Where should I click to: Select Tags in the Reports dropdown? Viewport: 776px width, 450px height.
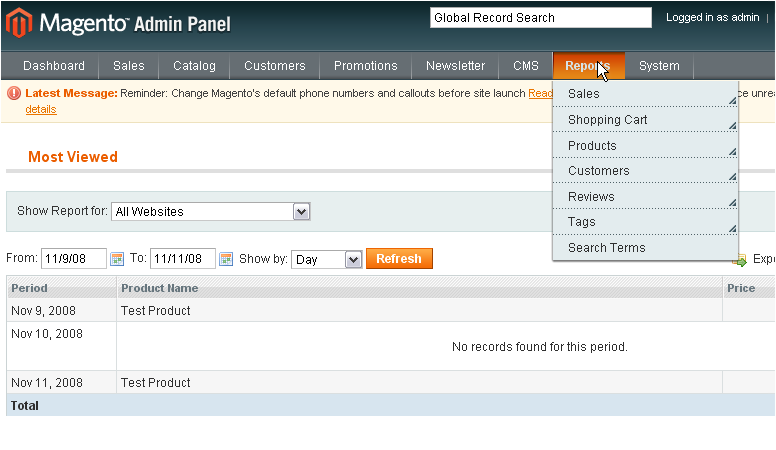(645, 222)
